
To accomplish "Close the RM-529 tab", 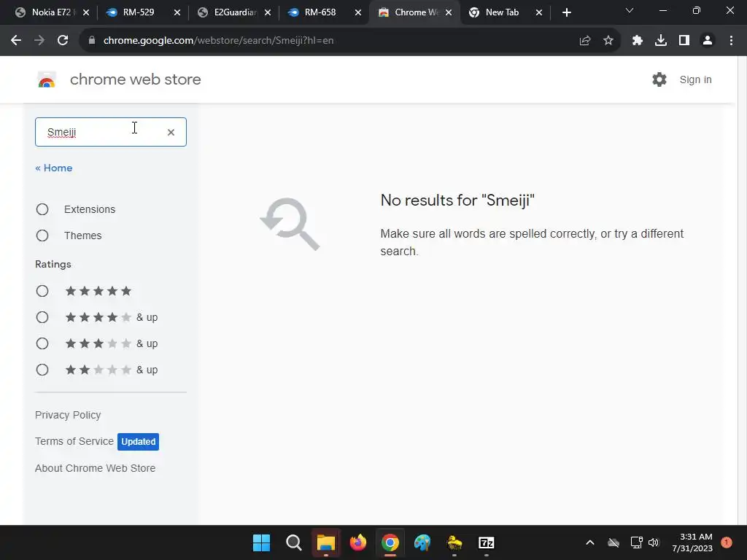I will click(x=177, y=13).
